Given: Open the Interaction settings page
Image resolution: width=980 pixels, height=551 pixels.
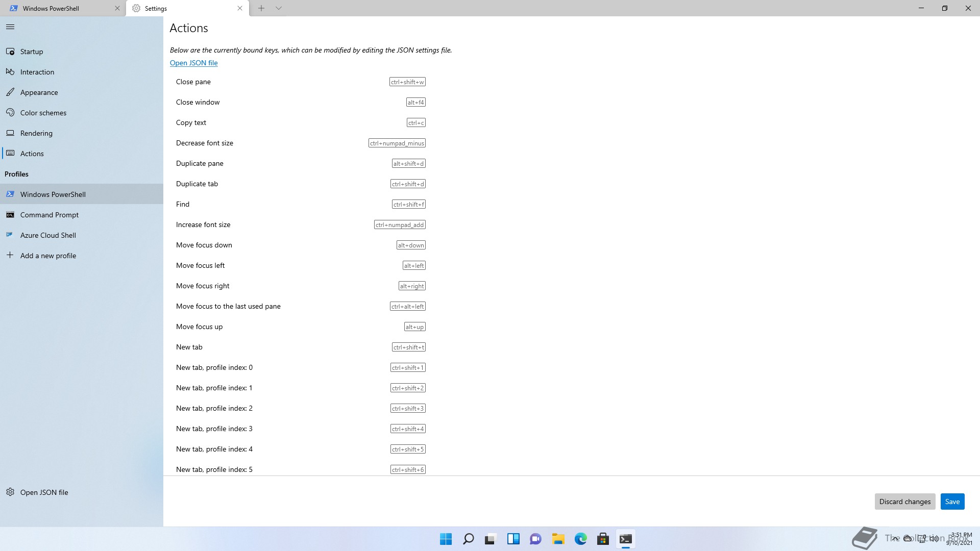Looking at the screenshot, I should click(x=37, y=72).
